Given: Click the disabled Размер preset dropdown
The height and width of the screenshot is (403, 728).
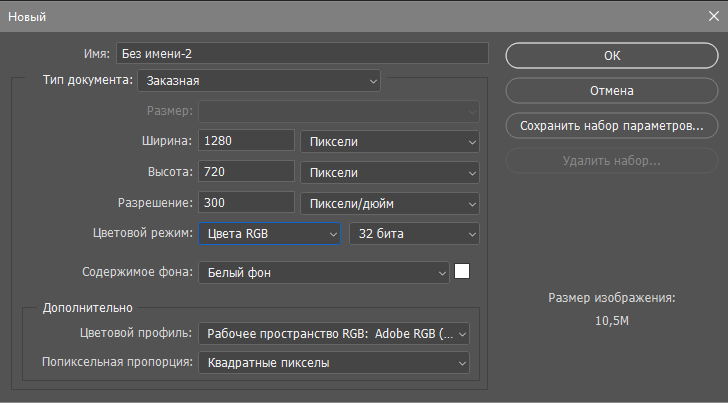Looking at the screenshot, I should coord(339,111).
